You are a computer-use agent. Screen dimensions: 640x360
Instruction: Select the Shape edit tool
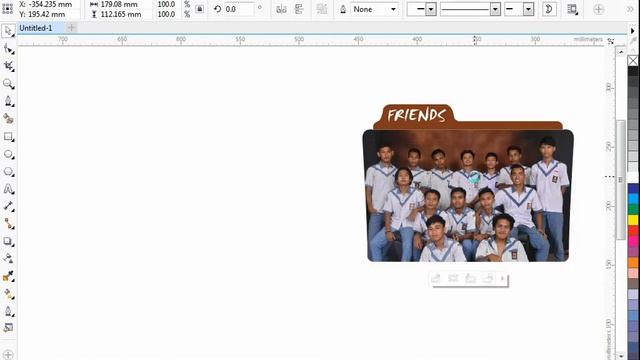coord(8,49)
